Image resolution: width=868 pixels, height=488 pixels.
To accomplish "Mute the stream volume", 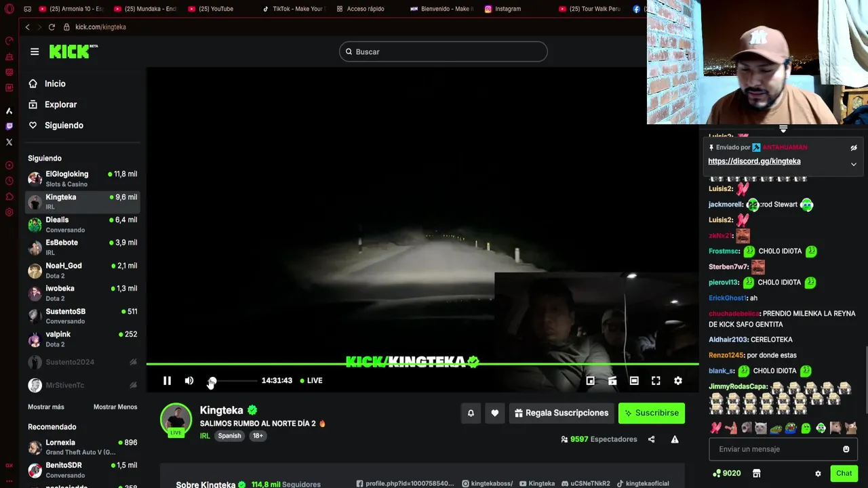I will coord(189,381).
